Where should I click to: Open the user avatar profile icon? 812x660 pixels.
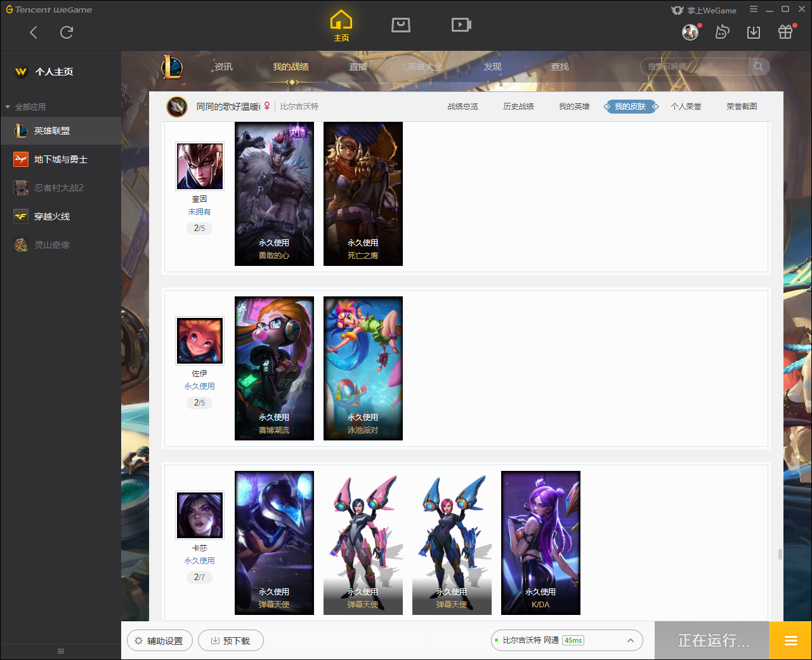690,32
